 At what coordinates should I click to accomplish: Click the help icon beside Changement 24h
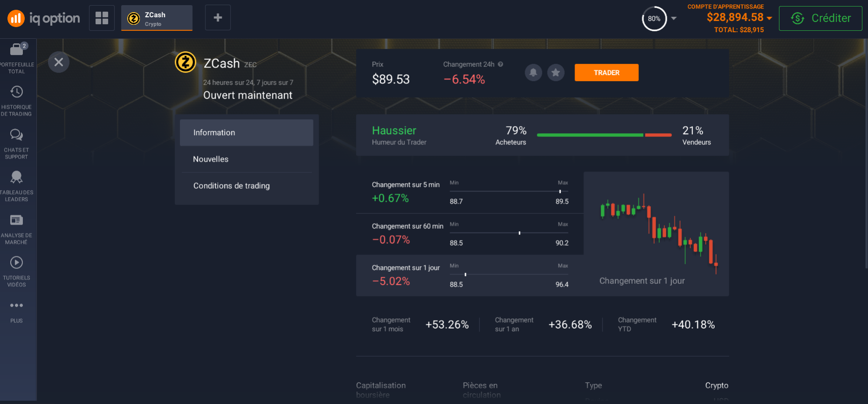tap(500, 64)
